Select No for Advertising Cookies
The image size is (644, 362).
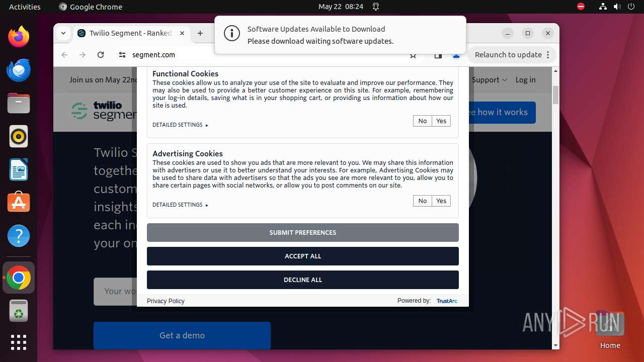point(423,201)
